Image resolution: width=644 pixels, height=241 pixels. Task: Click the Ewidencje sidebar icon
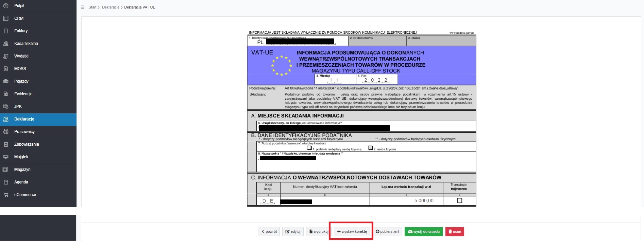tap(6, 94)
